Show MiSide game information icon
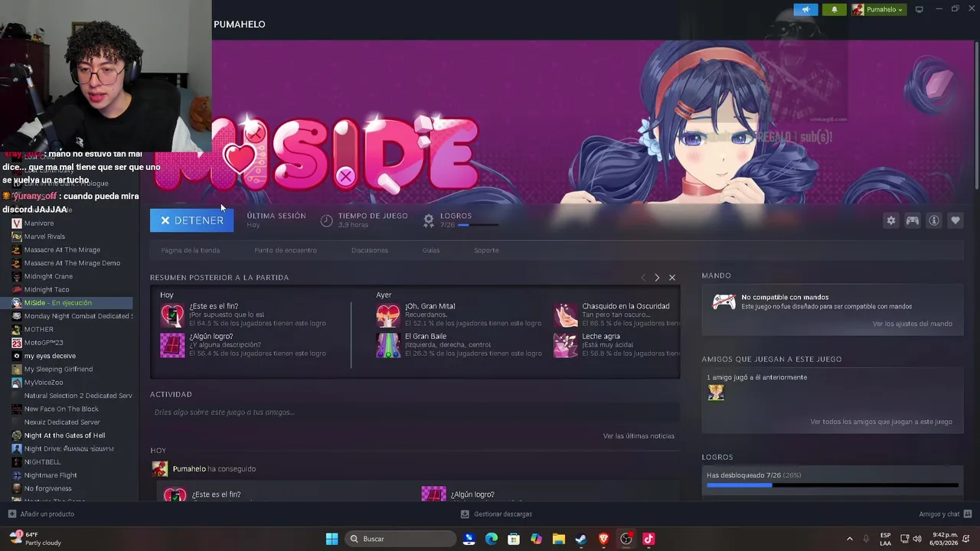This screenshot has height=551, width=980. 934,220
